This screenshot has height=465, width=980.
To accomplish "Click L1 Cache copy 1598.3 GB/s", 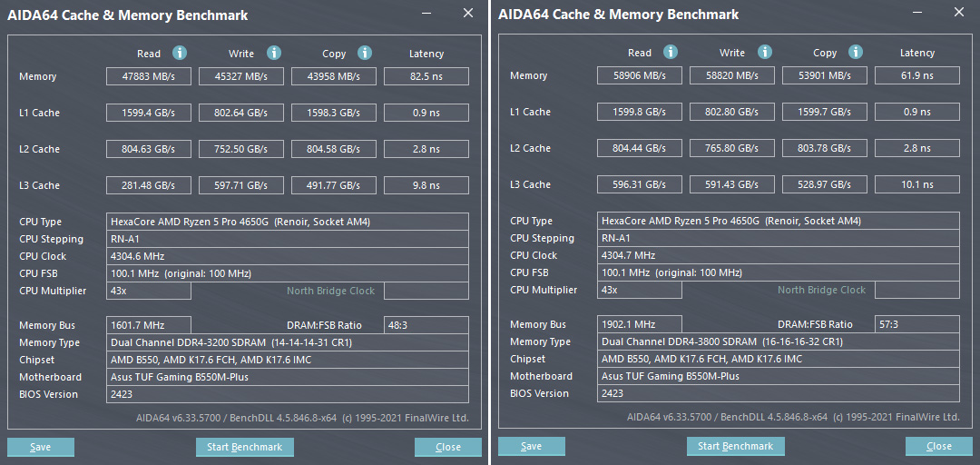I will point(334,113).
